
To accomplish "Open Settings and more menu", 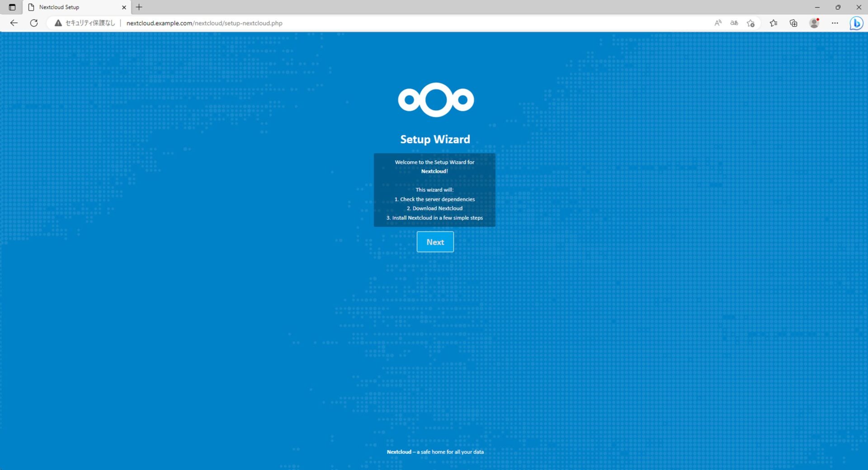I will [x=835, y=23].
